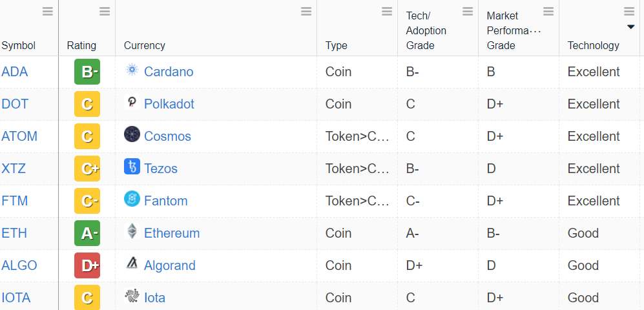This screenshot has height=310, width=644.
Task: Toggle sort arrow on Technology column
Action: click(631, 26)
